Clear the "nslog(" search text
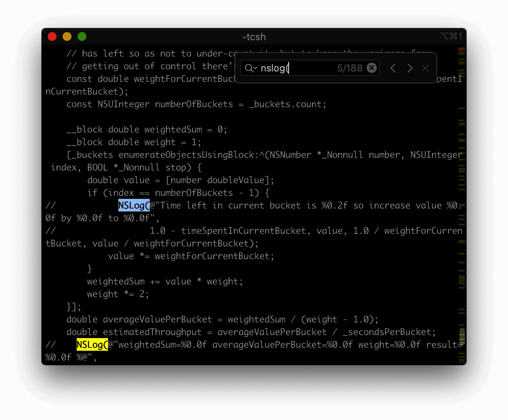This screenshot has width=508, height=420. click(371, 68)
